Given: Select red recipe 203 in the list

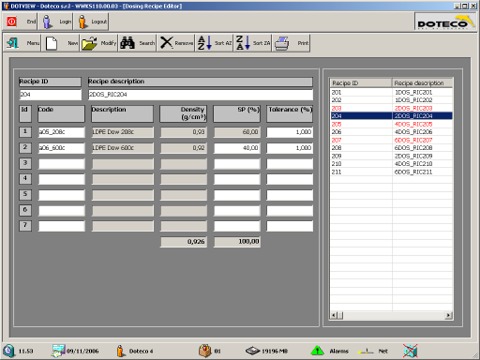Looking at the screenshot, I should (391, 108).
